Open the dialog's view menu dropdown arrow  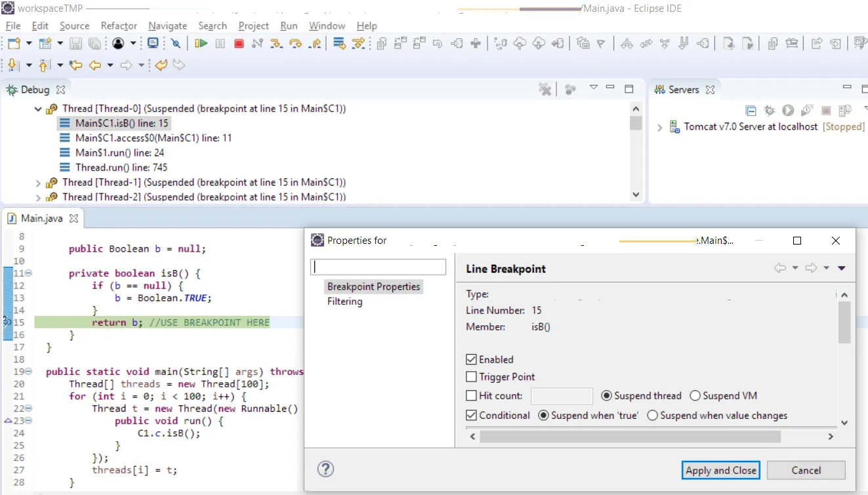(842, 268)
